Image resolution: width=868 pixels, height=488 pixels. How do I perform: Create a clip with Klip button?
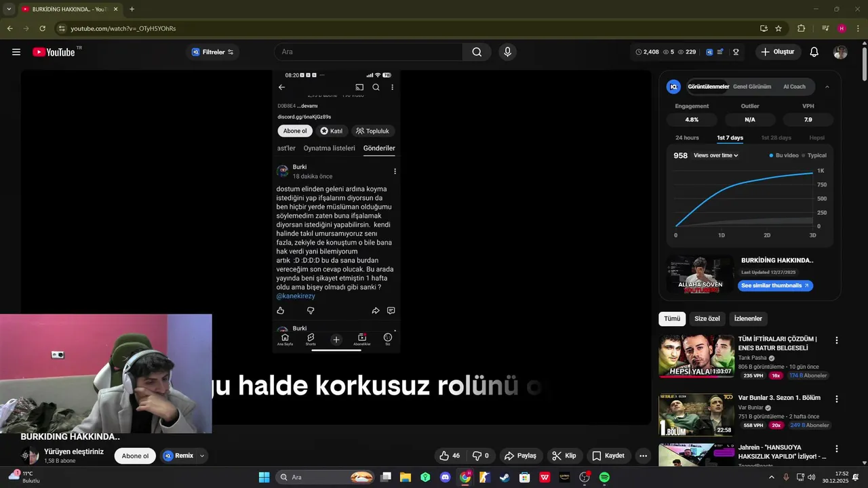(x=564, y=455)
